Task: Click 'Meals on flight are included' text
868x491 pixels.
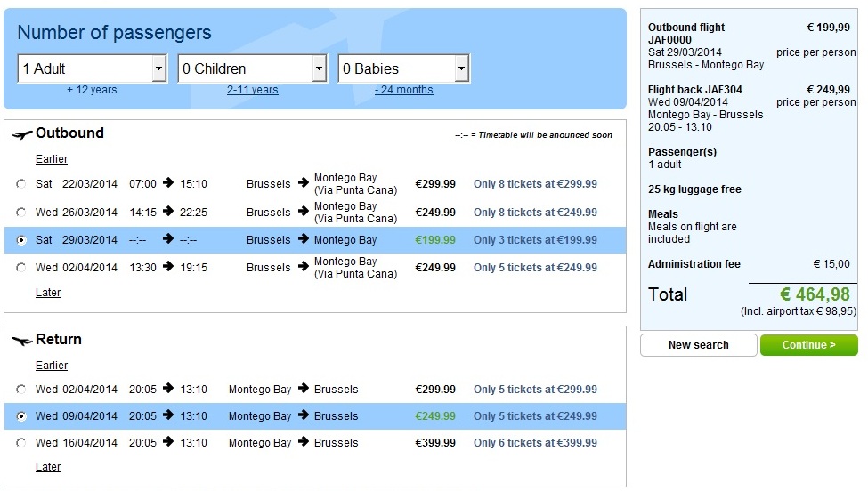Action: [x=692, y=233]
